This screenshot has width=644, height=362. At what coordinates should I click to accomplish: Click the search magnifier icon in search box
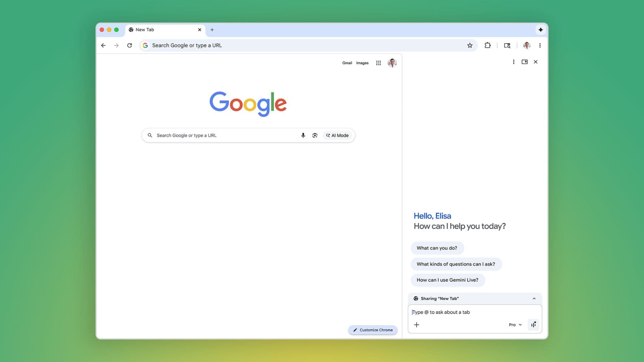(x=150, y=135)
